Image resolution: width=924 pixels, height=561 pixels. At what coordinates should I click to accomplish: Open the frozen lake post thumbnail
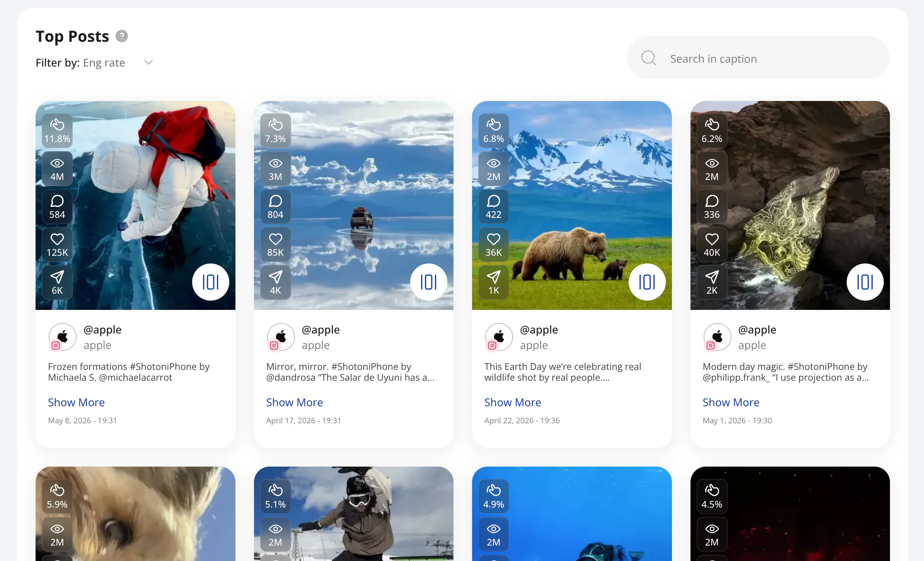pyautogui.click(x=135, y=205)
